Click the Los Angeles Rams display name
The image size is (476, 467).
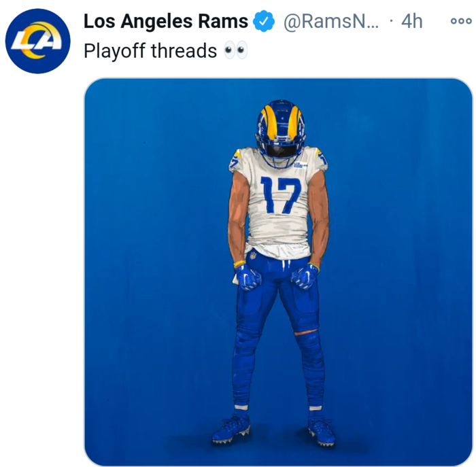(x=166, y=21)
